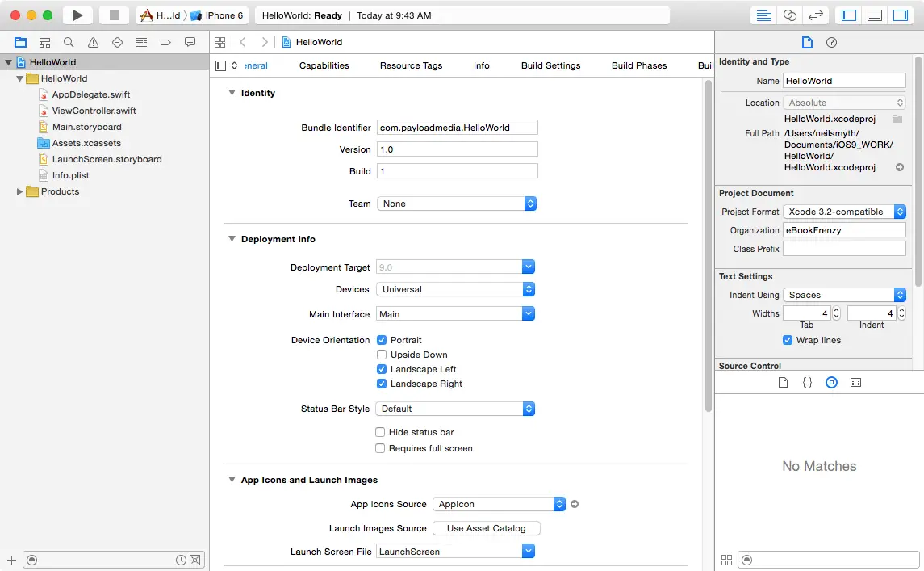Click the Use Asset Catalog button
This screenshot has height=571, width=924.
486,527
